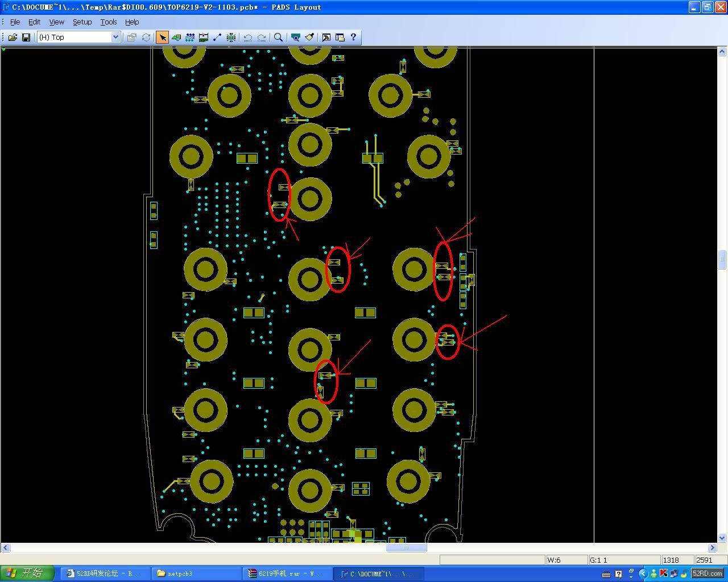Open the Setup menu
The width and height of the screenshot is (728, 582).
[82, 22]
